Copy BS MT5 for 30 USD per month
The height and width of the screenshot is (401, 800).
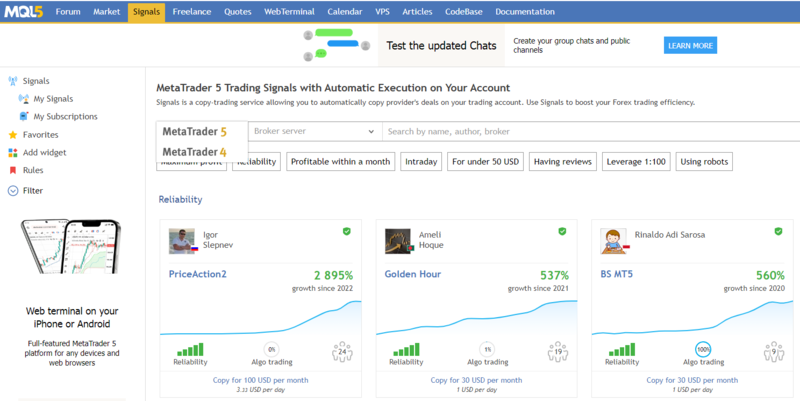tap(692, 380)
